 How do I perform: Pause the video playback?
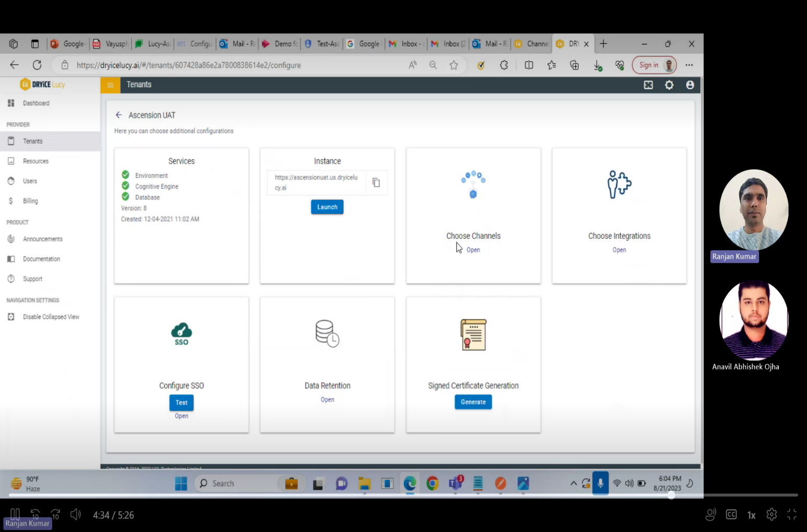(15, 515)
